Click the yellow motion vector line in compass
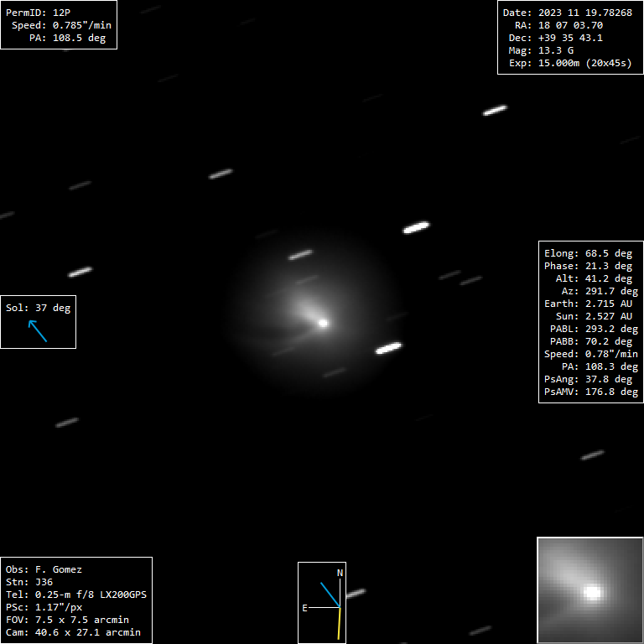Image resolution: width=644 pixels, height=644 pixels. pos(340,624)
